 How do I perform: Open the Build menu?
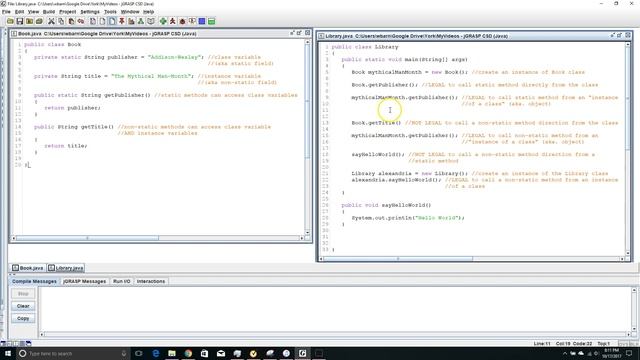[49, 12]
